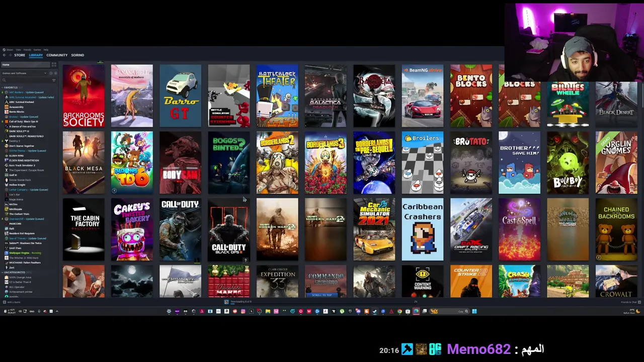Open the Cast & Spell cover
This screenshot has height=362, width=644.
click(x=519, y=229)
